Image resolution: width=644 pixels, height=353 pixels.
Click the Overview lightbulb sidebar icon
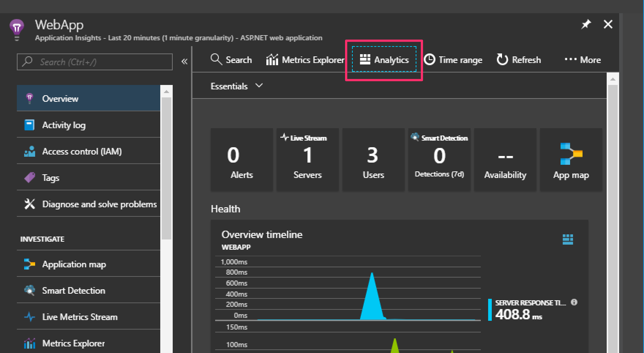tap(30, 98)
